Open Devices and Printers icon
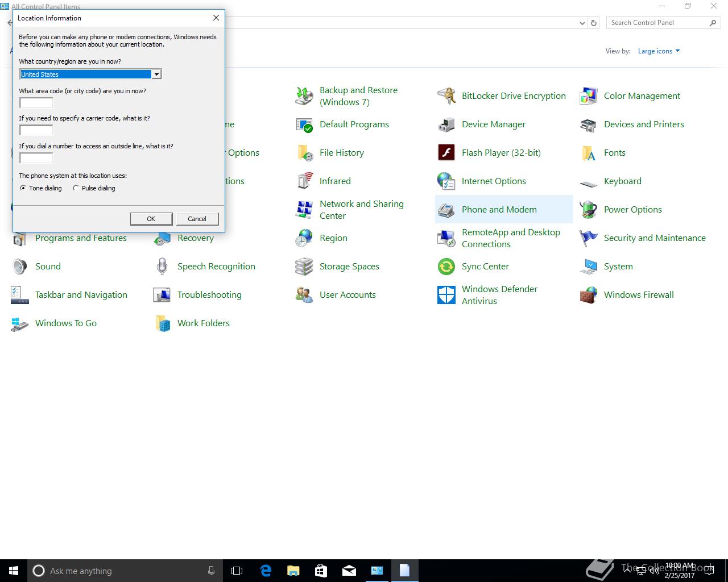Screen dimensions: 728x582 coord(589,124)
